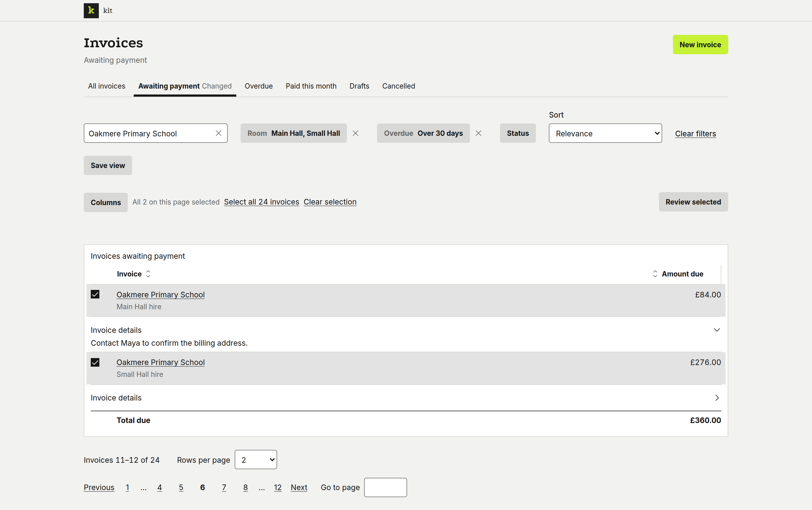Focus the Go to page input
Viewport: 812px width, 510px height.
click(x=385, y=487)
